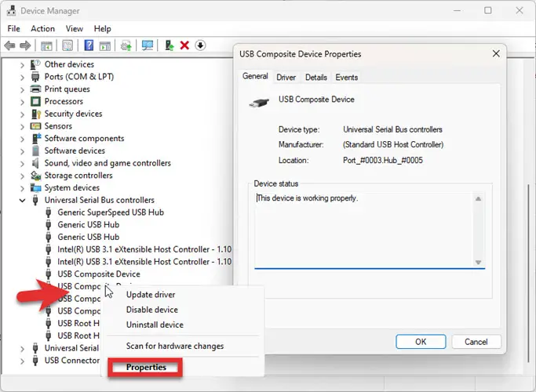Click the Device status scrollbar down arrow
The width and height of the screenshot is (536, 392).
pyautogui.click(x=478, y=262)
